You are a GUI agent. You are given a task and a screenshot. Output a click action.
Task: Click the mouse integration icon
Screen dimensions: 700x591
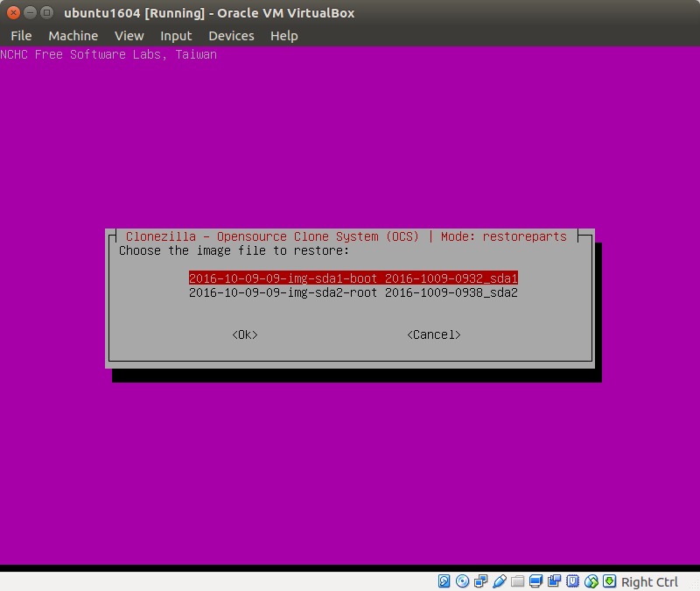pyautogui.click(x=591, y=581)
